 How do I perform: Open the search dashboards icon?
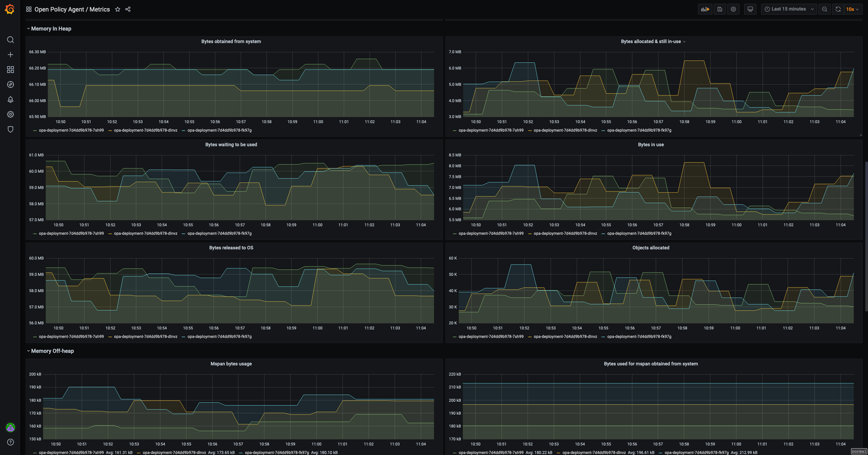pos(11,40)
